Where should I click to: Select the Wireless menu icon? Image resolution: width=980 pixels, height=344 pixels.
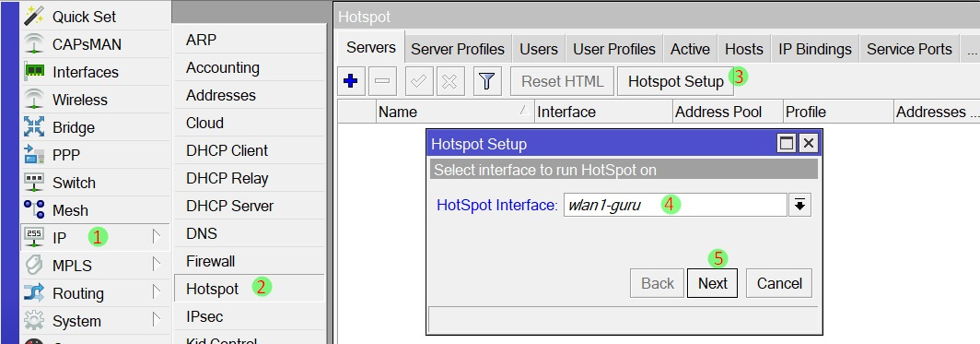click(x=34, y=100)
